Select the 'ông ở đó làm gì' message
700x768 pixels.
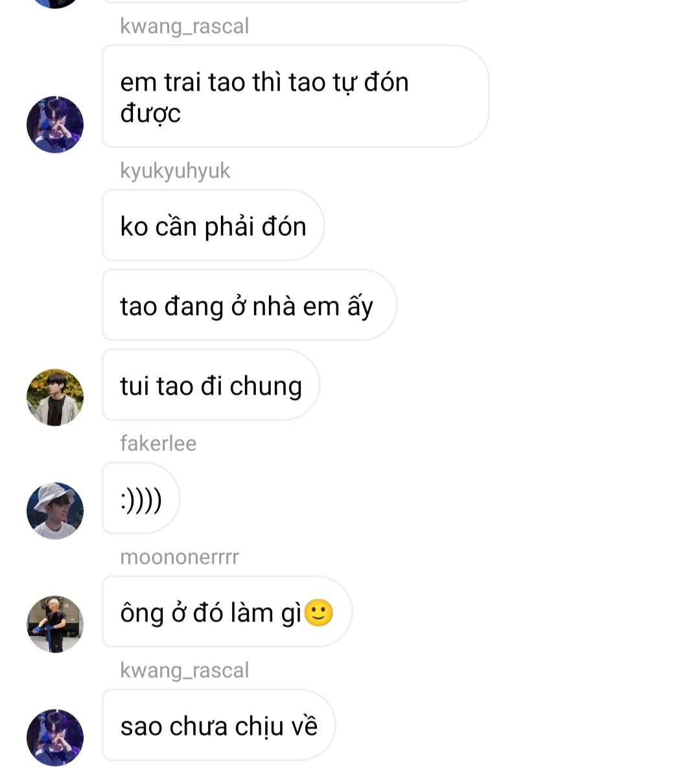click(227, 612)
